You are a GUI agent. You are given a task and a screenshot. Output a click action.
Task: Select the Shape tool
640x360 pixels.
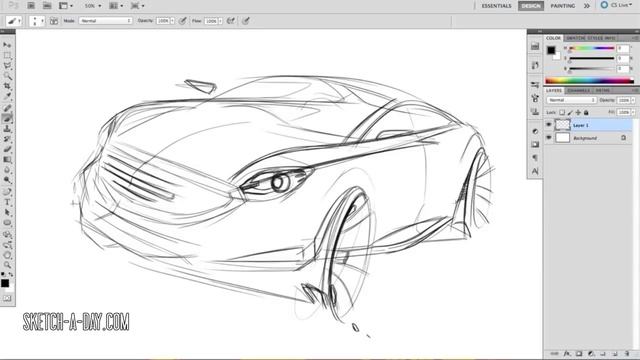(x=7, y=223)
